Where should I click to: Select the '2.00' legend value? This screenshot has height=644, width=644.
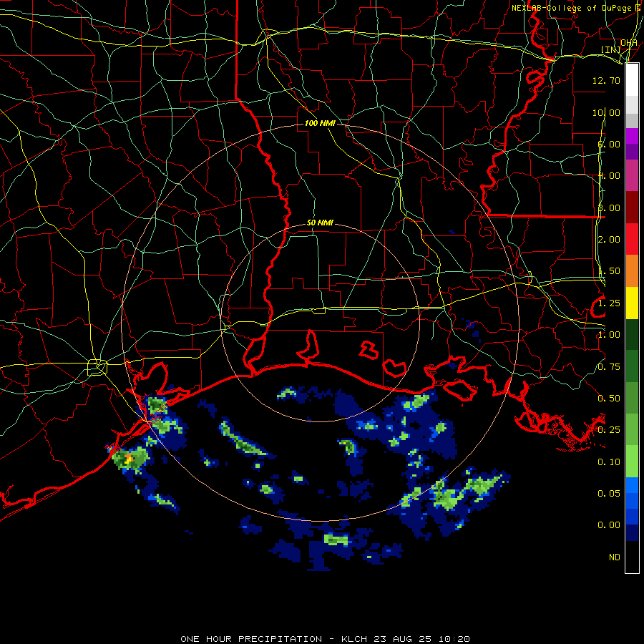pos(609,240)
